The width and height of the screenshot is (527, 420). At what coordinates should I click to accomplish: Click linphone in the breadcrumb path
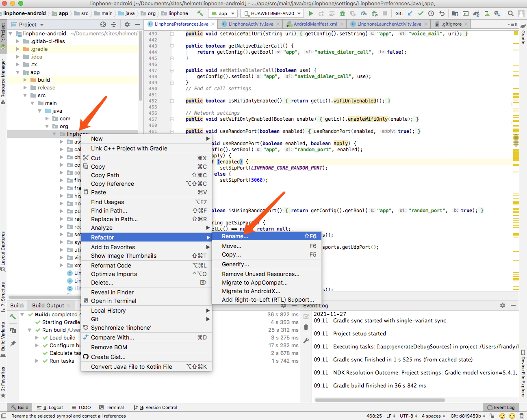178,13
